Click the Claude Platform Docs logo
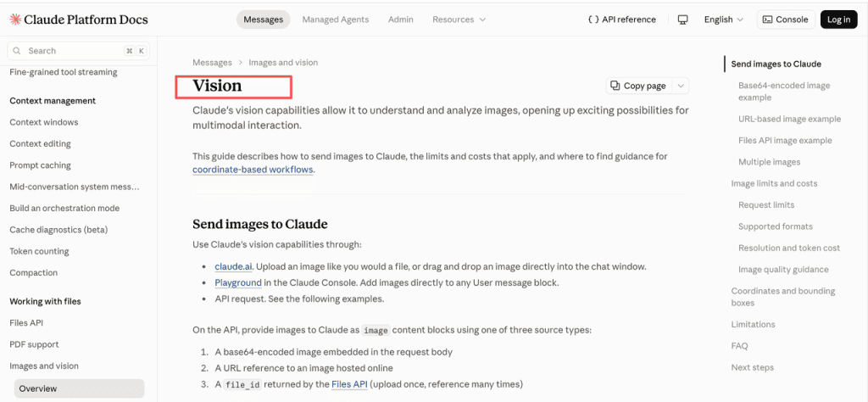The height and width of the screenshot is (402, 868). coord(79,20)
